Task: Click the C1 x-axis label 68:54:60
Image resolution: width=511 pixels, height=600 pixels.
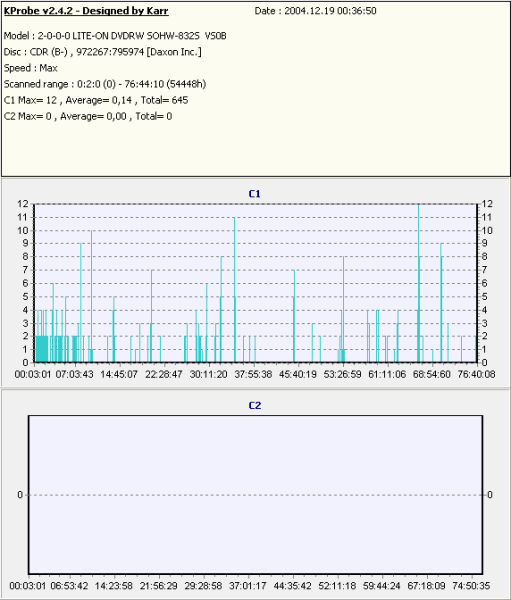Action: click(431, 374)
